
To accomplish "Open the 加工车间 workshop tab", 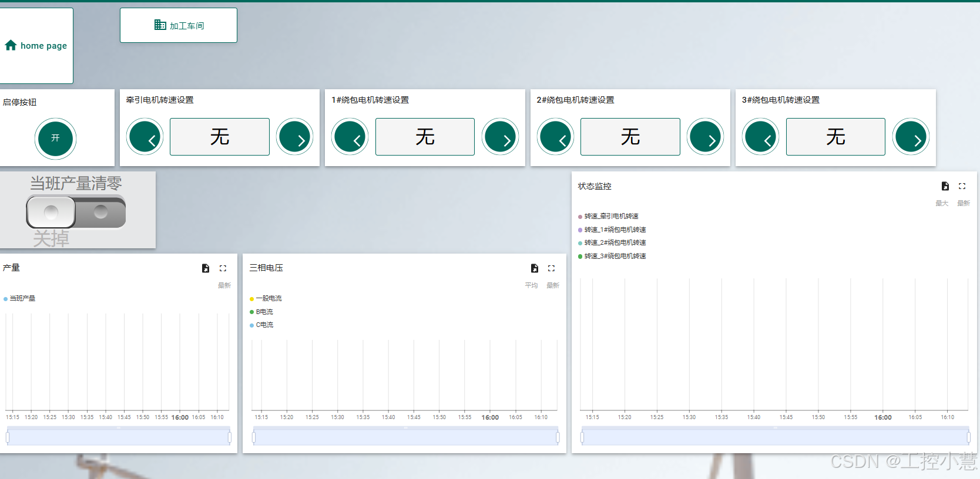I will pos(179,25).
